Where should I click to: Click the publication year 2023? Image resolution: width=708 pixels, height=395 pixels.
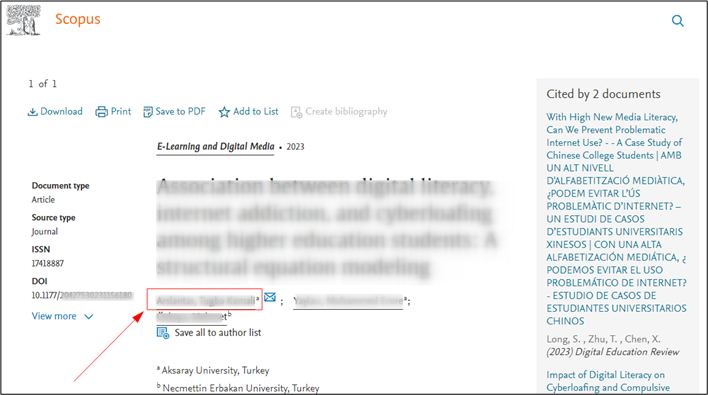[295, 147]
